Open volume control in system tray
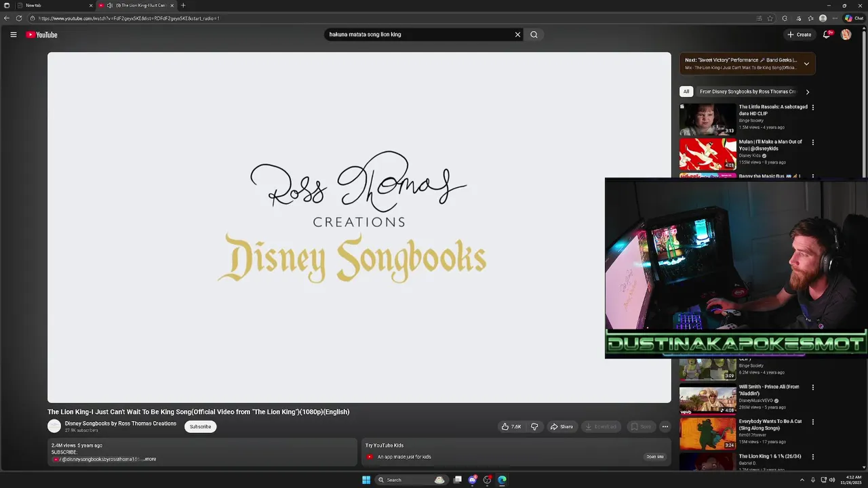 (x=832, y=480)
